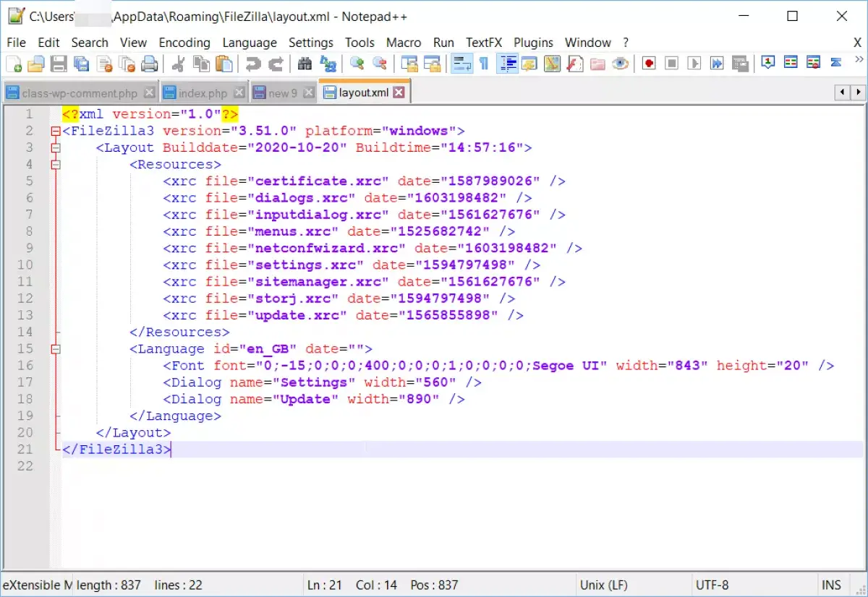The height and width of the screenshot is (597, 868).
Task: Click the speech-bubble plugin icon numbered 1
Action: (768, 63)
